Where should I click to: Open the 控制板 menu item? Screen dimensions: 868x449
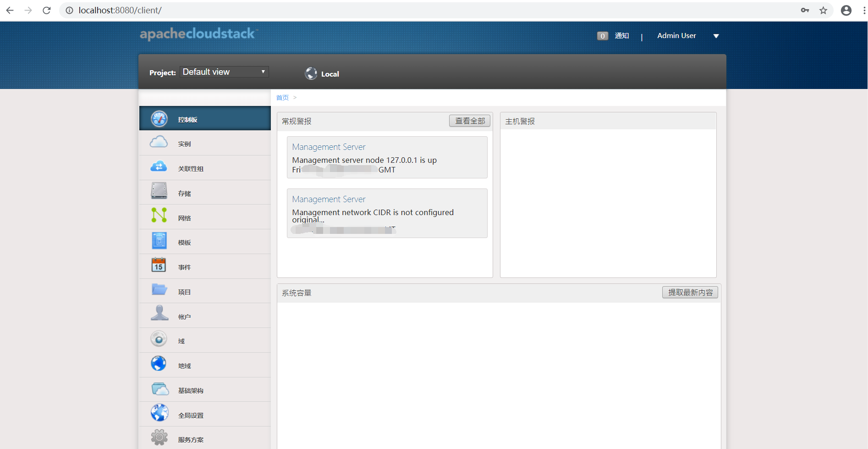205,118
